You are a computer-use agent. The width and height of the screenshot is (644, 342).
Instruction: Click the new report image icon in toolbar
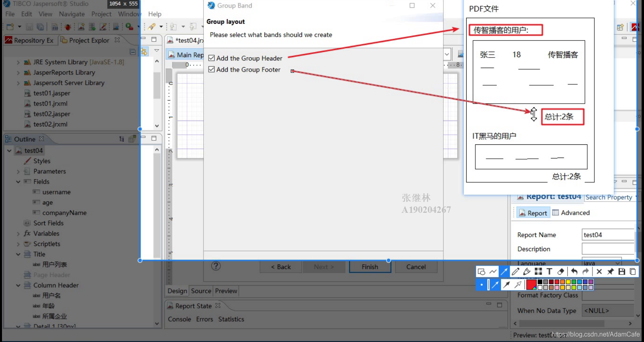(x=81, y=27)
